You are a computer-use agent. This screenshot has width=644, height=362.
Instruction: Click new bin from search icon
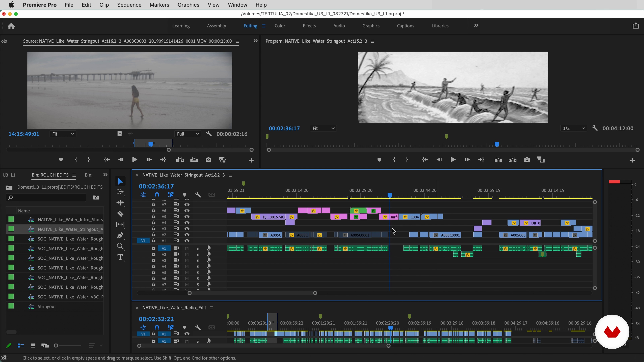(96, 198)
